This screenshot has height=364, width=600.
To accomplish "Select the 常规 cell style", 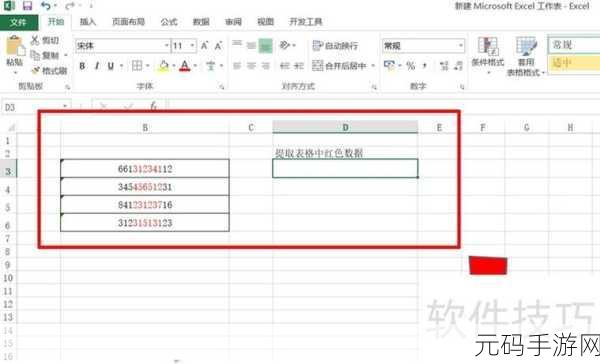I will point(574,45).
